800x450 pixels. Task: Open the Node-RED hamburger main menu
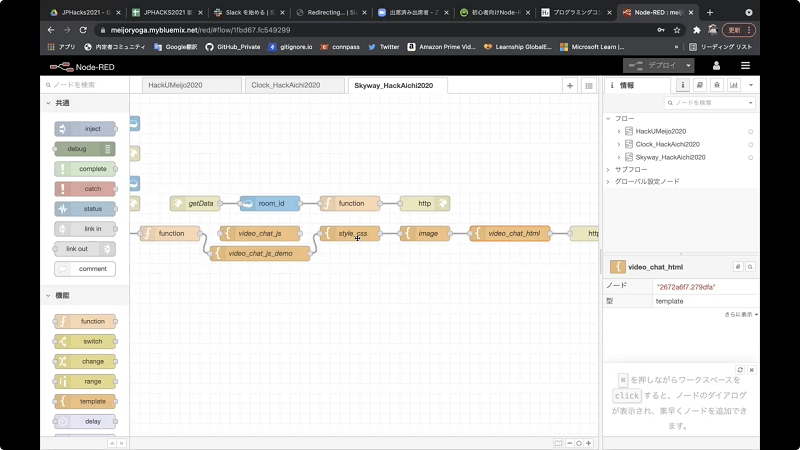pyautogui.click(x=744, y=65)
